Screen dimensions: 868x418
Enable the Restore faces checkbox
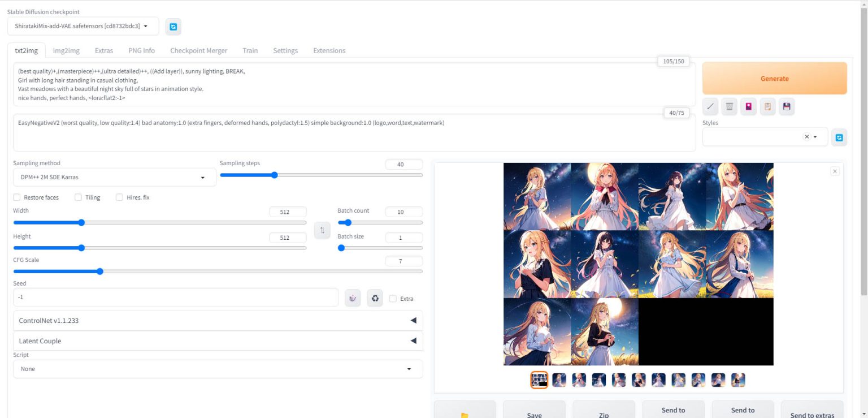click(x=17, y=197)
